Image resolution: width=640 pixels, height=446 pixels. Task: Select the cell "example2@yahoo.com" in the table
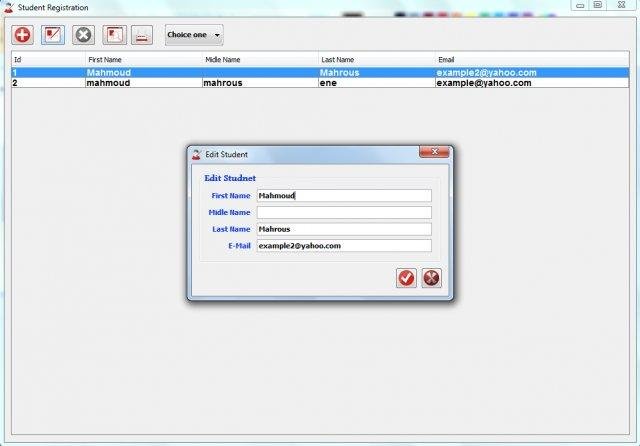click(x=532, y=73)
